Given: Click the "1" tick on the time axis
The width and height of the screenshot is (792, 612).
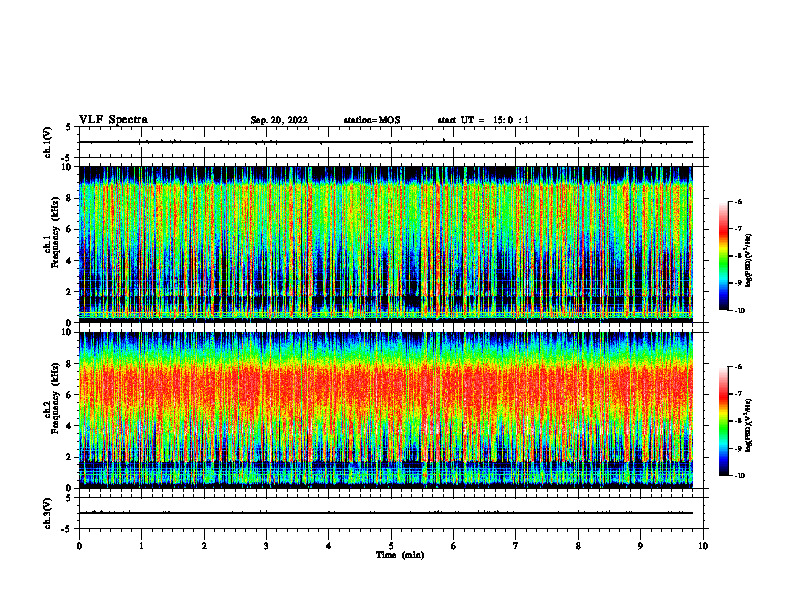Looking at the screenshot, I should (x=141, y=546).
